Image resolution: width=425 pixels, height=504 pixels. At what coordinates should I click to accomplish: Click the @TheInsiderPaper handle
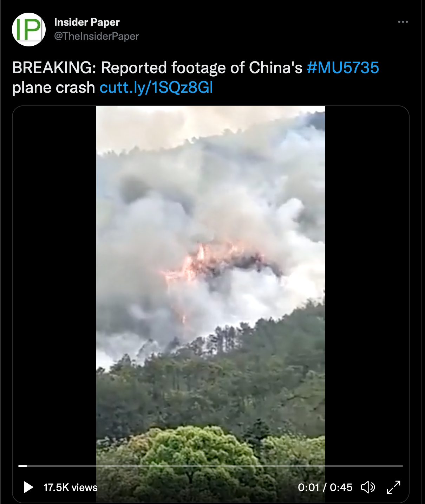point(97,36)
